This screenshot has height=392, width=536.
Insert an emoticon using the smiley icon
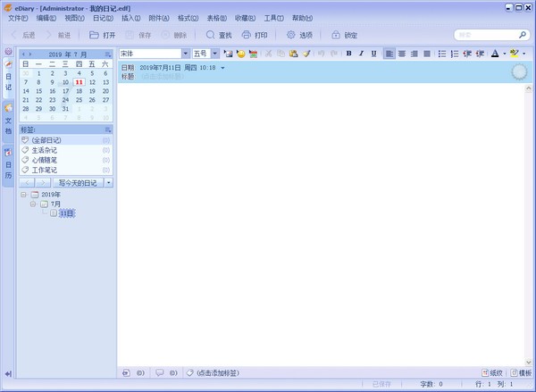tap(241, 54)
